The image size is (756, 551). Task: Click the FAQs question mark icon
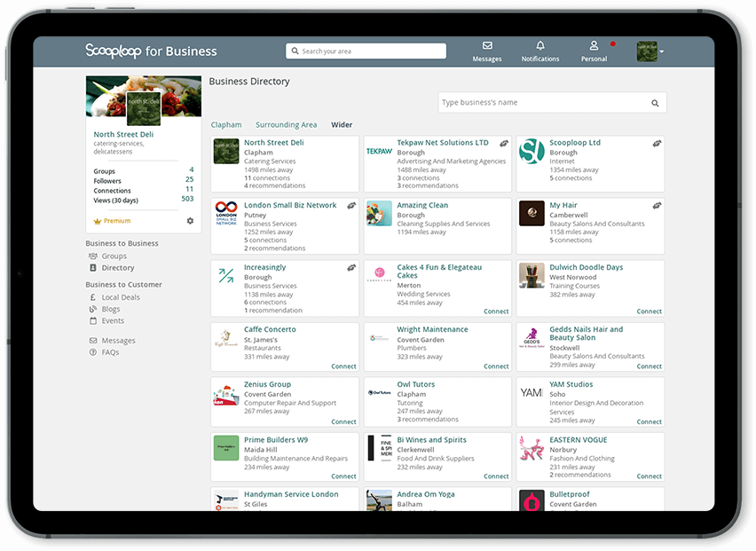click(93, 352)
